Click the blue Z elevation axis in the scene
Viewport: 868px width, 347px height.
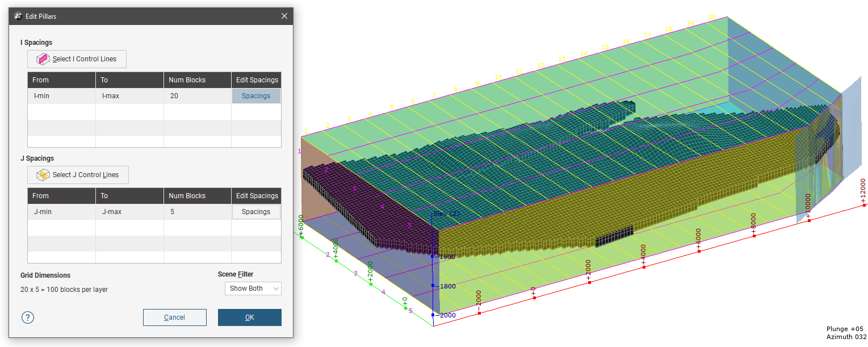point(433,284)
